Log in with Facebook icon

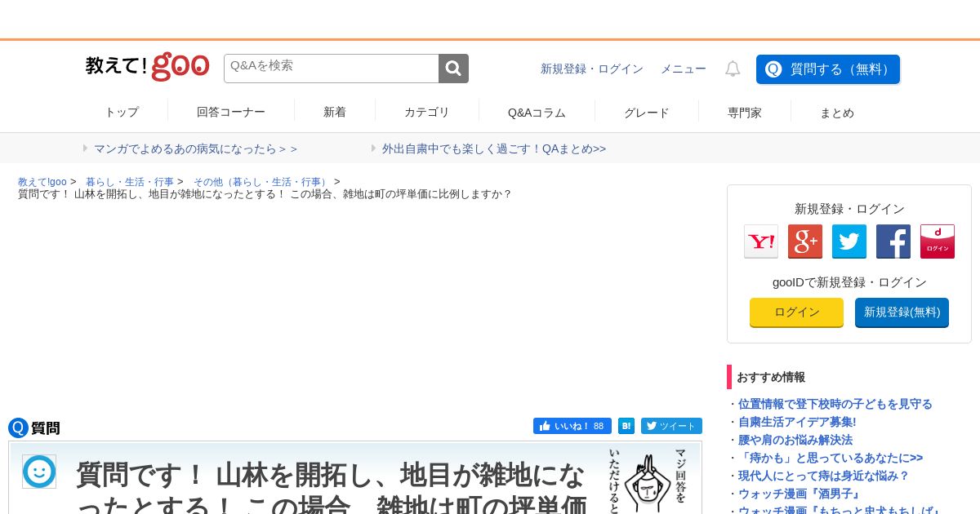[893, 241]
